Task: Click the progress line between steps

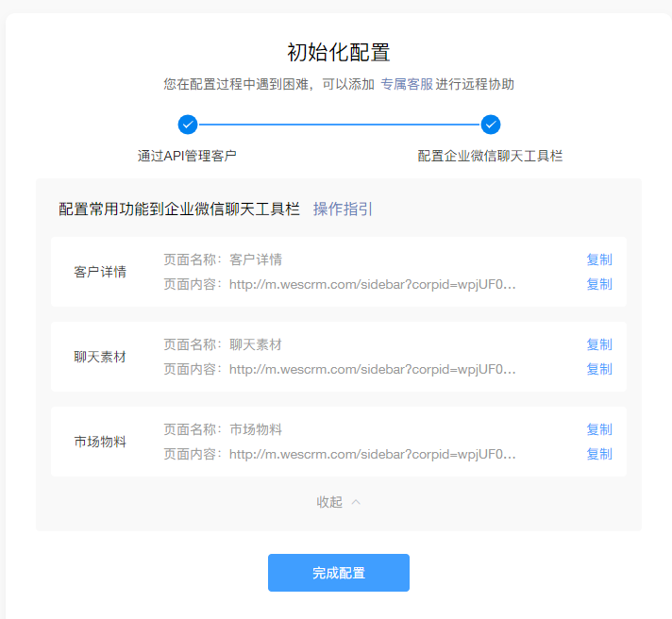Action: coord(339,125)
